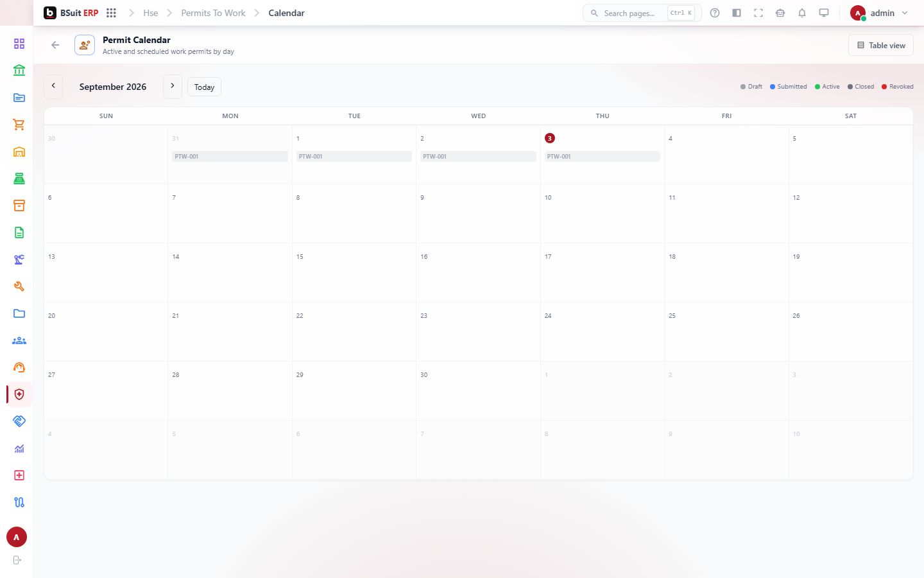Viewport: 924px width, 578px height.
Task: Select the red shield HSE icon
Action: pyautogui.click(x=19, y=394)
